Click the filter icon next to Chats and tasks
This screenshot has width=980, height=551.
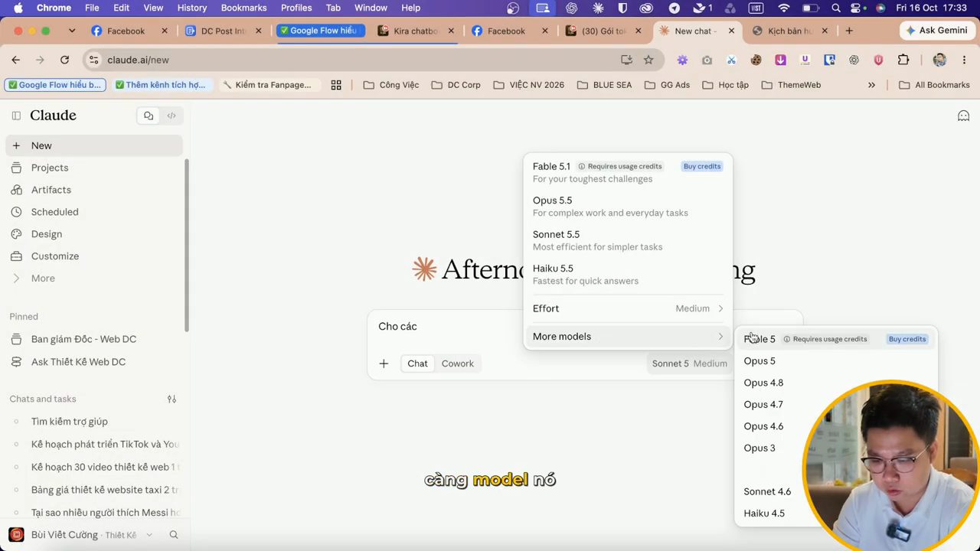pyautogui.click(x=171, y=399)
